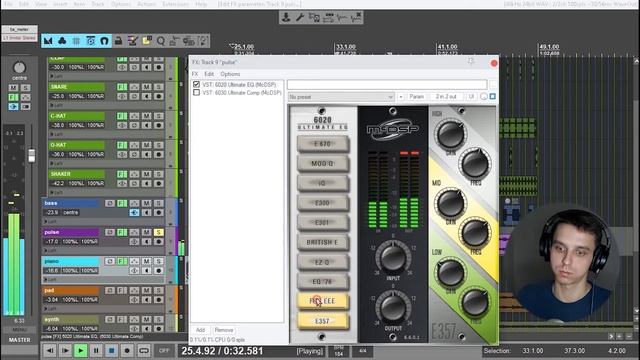640x360 pixels.
Task: Click the INPUT level knob
Action: pyautogui.click(x=393, y=257)
